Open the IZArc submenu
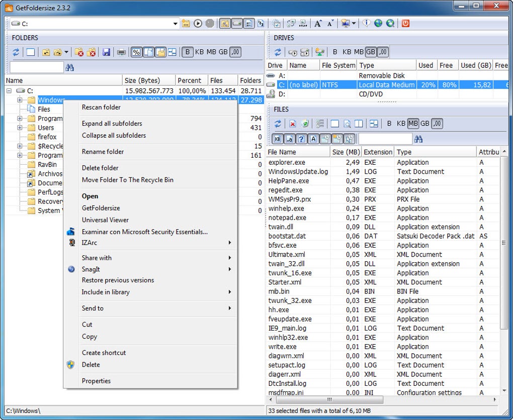 150,243
